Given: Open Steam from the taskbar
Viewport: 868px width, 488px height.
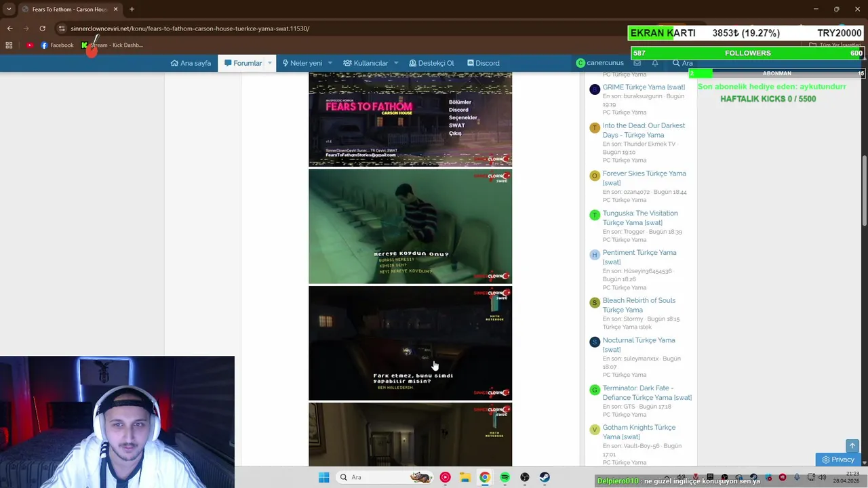Looking at the screenshot, I should (545, 477).
